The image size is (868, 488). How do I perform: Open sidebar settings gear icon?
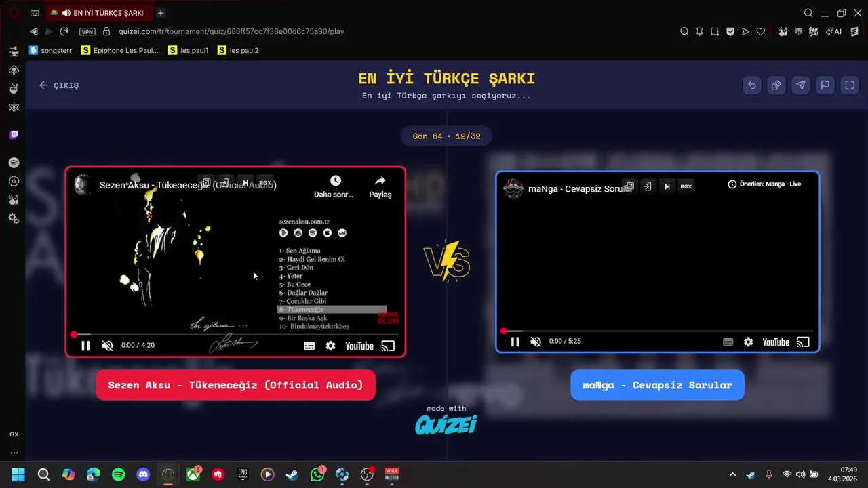pos(14,218)
